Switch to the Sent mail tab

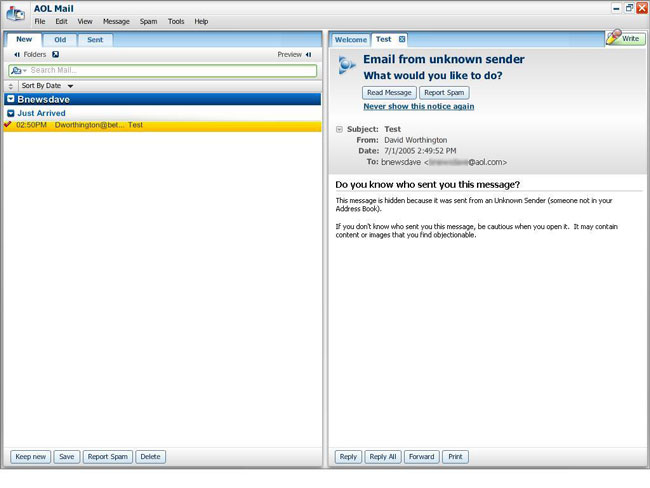95,40
